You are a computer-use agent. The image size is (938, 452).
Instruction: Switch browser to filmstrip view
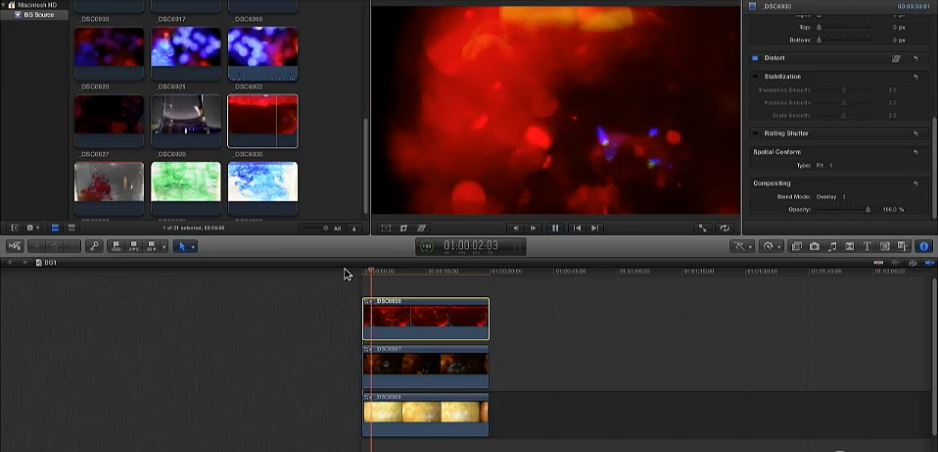click(55, 228)
